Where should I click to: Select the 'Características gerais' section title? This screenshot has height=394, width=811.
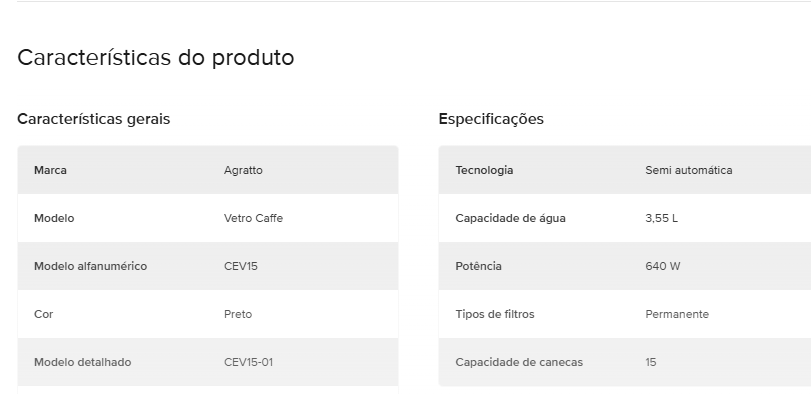pyautogui.click(x=94, y=119)
